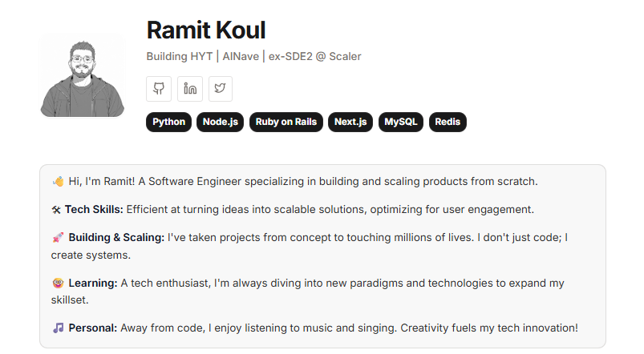Click Ramit Koul's avatar illustration

tap(82, 77)
